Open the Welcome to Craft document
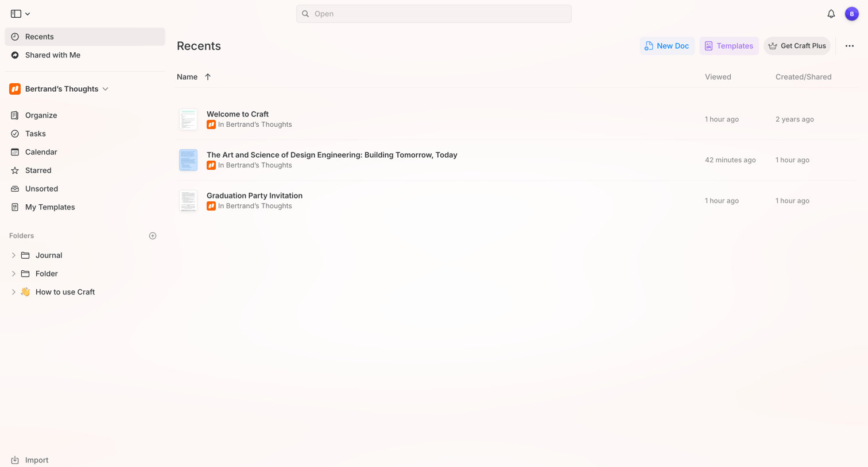This screenshot has width=868, height=467. (x=238, y=114)
